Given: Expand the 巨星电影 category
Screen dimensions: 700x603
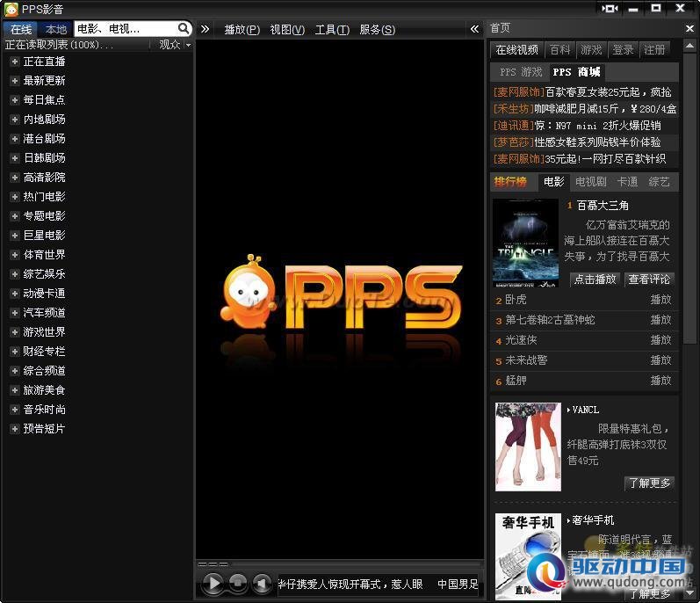Looking at the screenshot, I should pos(15,236).
